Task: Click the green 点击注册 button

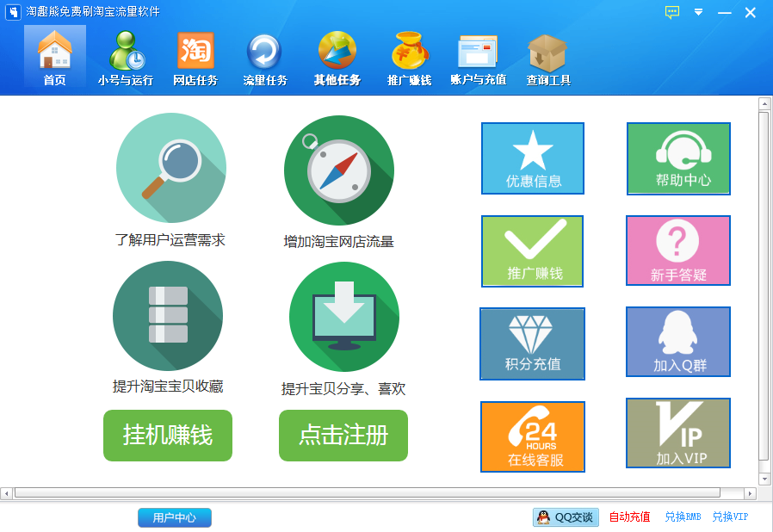Action: (343, 436)
